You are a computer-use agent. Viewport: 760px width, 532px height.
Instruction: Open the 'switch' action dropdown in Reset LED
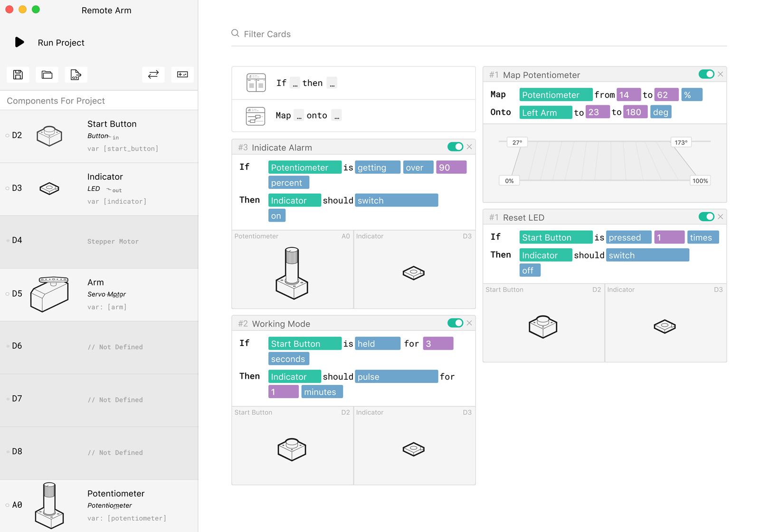(647, 255)
